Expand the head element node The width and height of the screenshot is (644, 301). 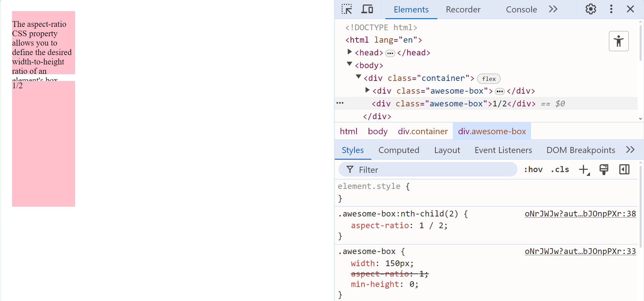[350, 52]
